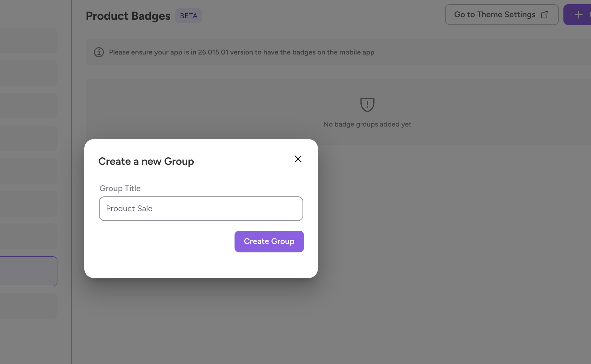Screen dimensions: 591x364
Task: Select the highlighted sidebar menu item
Action: 29,271
